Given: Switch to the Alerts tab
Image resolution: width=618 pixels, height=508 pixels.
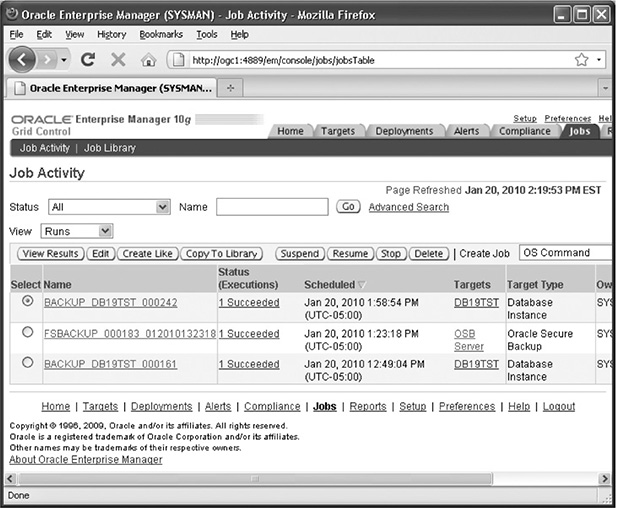Looking at the screenshot, I should coord(466,131).
